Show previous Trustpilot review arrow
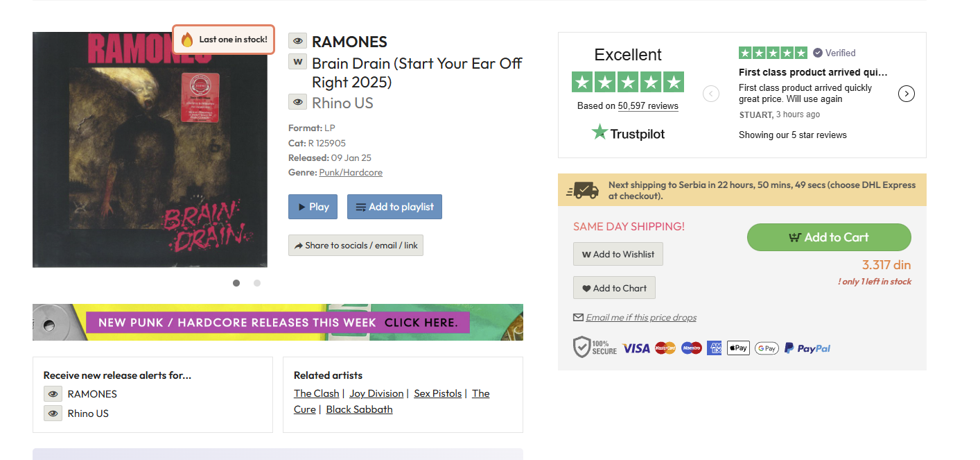980x460 pixels. (711, 94)
